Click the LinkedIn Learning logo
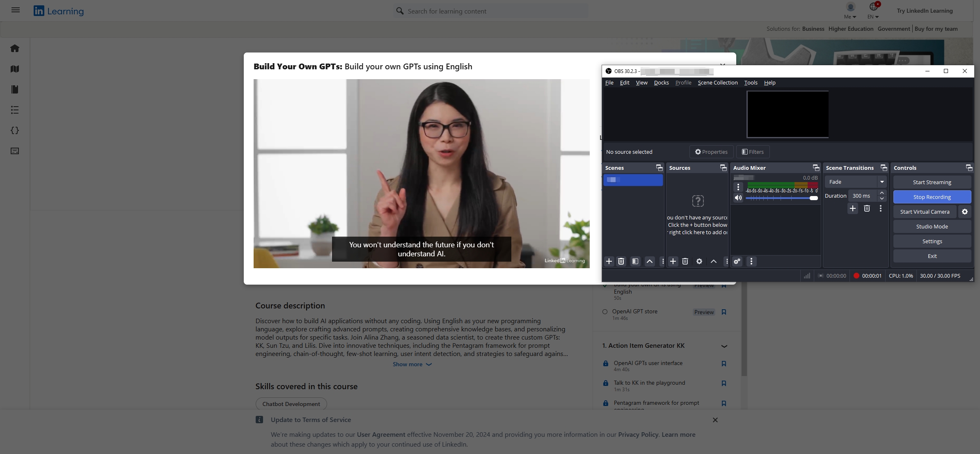Image resolution: width=980 pixels, height=454 pixels. 59,11
